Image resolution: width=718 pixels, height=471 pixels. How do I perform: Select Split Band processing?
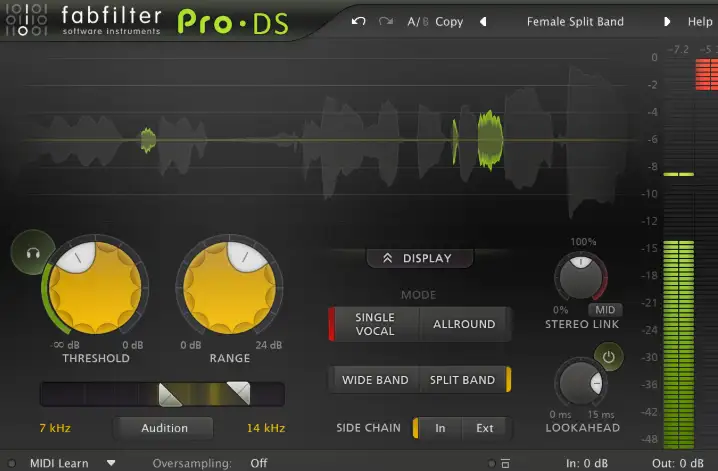pos(462,380)
